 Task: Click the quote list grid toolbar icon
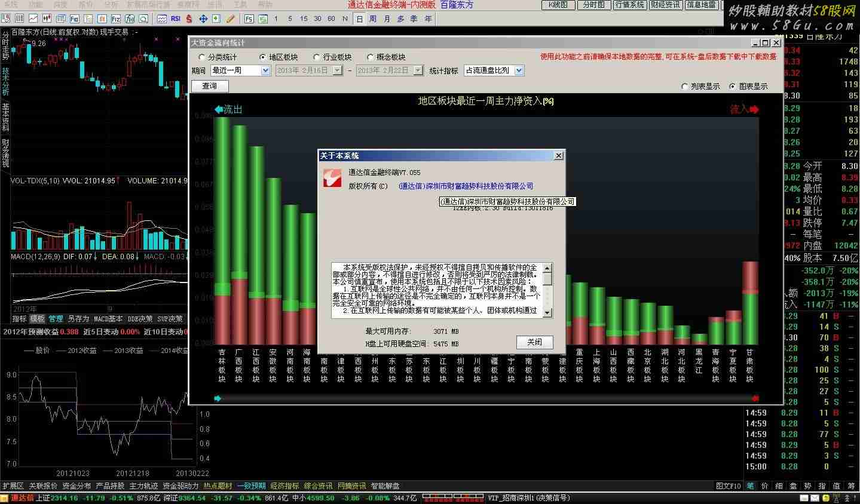pos(19,19)
